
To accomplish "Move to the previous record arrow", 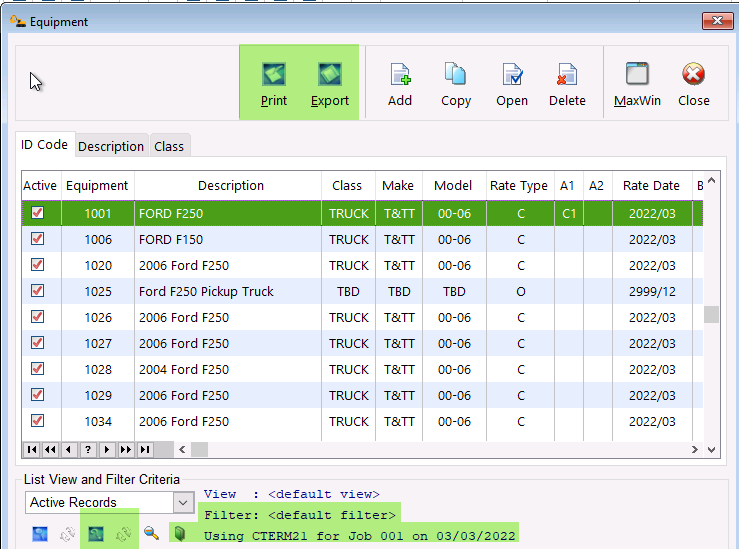I will [x=69, y=450].
